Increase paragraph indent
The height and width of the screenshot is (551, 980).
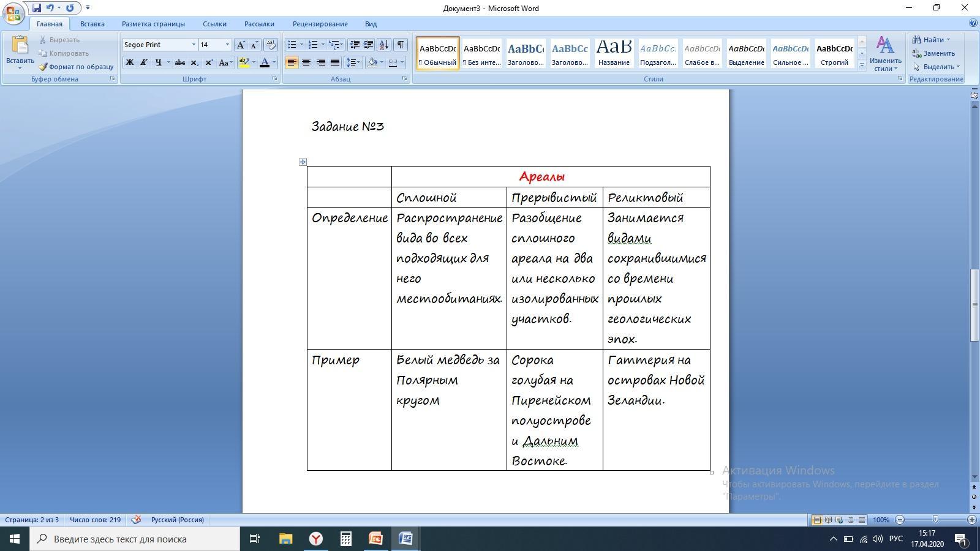click(x=369, y=45)
